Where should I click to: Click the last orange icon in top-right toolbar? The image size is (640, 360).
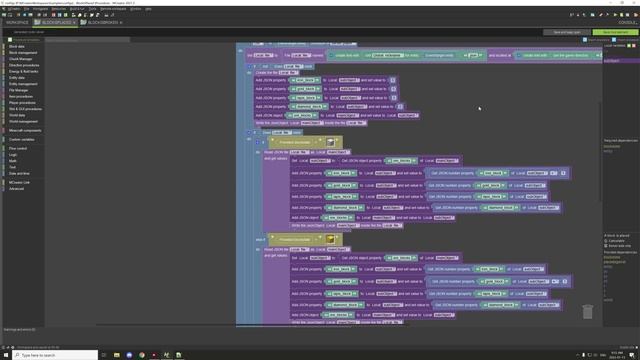click(636, 15)
